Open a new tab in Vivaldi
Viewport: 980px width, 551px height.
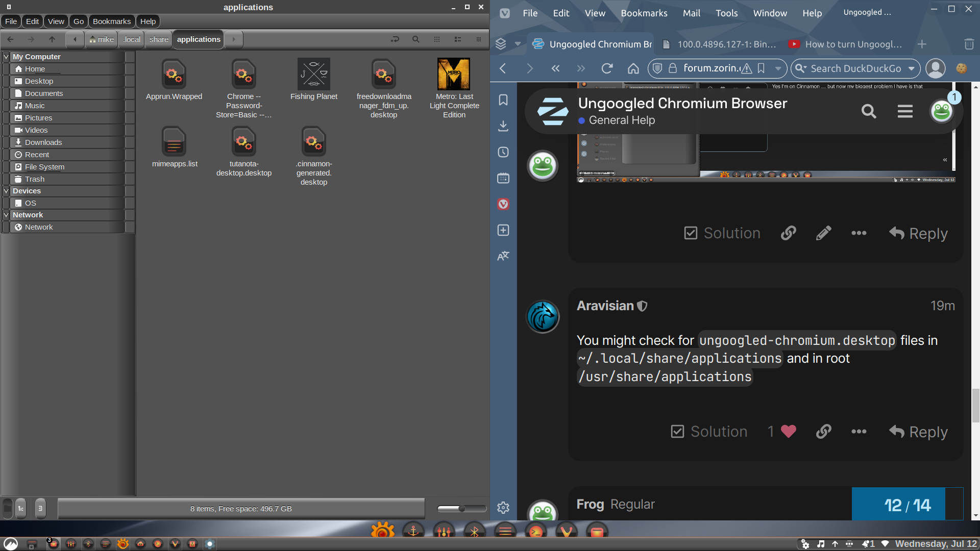pyautogui.click(x=922, y=44)
